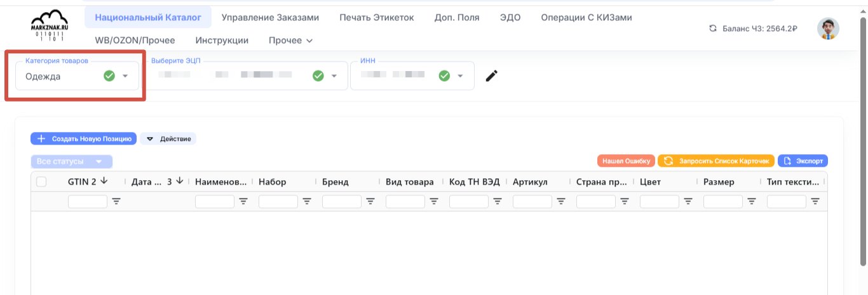Viewport: 868px width, 295px height.
Task: Click the pencil edit icon beside ИНН
Action: (491, 76)
